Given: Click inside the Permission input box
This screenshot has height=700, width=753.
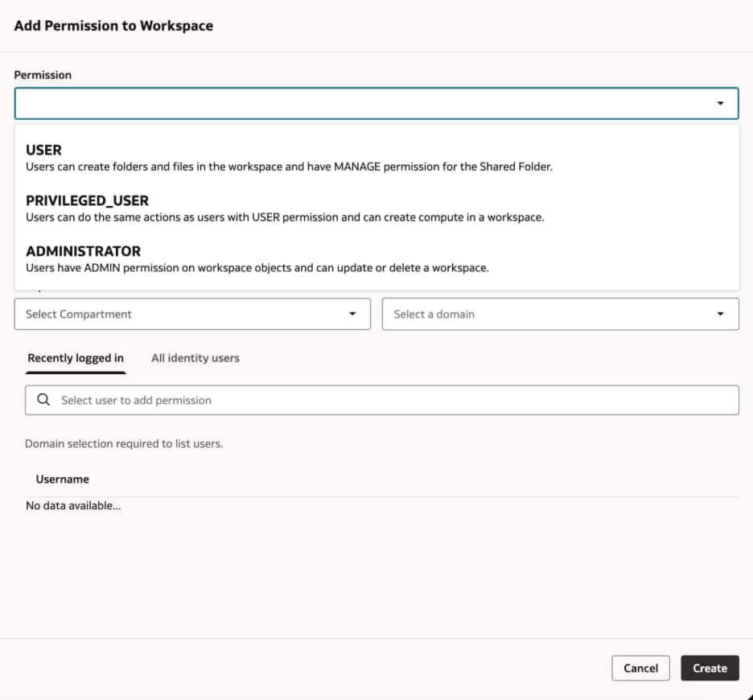Looking at the screenshot, I should (x=362, y=104).
